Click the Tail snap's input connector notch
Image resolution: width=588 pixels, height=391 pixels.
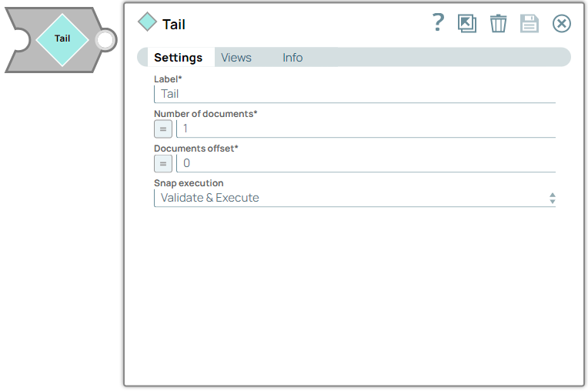18,39
